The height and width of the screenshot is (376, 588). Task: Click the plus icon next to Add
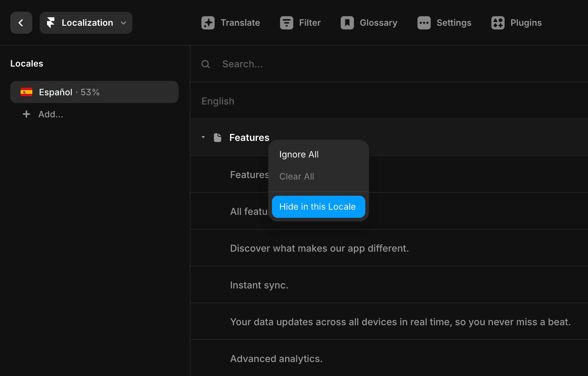coord(26,114)
